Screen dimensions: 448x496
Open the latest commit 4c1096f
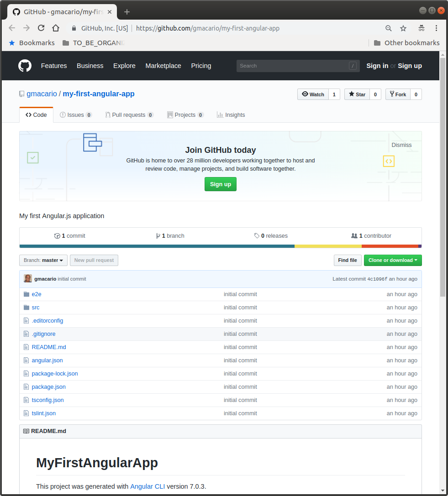click(377, 279)
